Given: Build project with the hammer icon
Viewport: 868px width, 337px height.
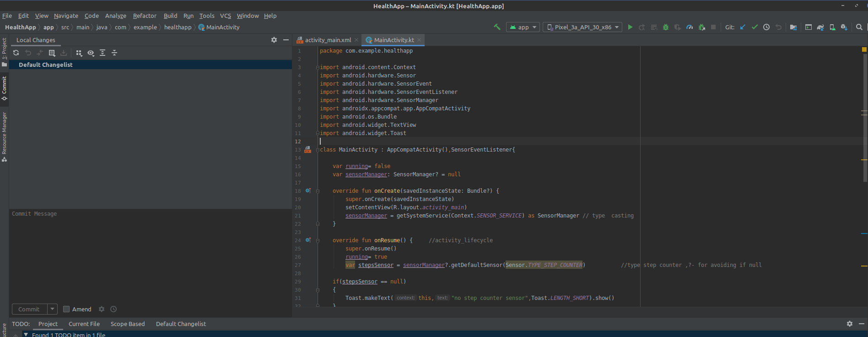Looking at the screenshot, I should [x=497, y=27].
